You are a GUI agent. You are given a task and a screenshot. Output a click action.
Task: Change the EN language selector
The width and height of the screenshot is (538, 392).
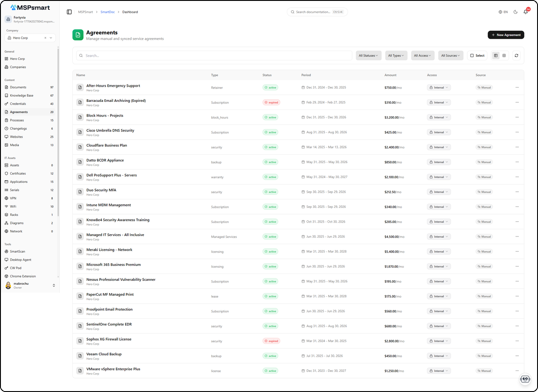[503, 12]
